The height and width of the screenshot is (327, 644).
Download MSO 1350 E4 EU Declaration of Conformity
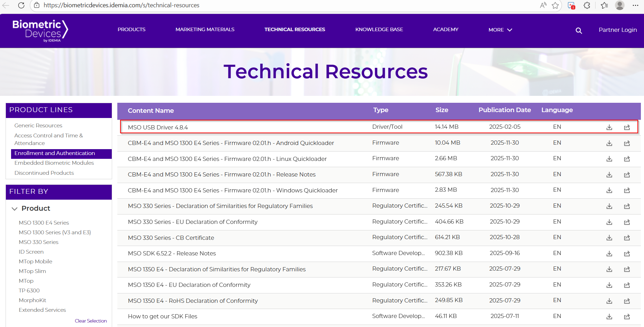tap(609, 285)
